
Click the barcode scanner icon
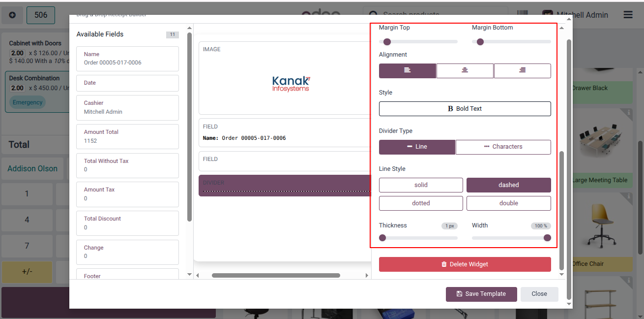pyautogui.click(x=523, y=15)
